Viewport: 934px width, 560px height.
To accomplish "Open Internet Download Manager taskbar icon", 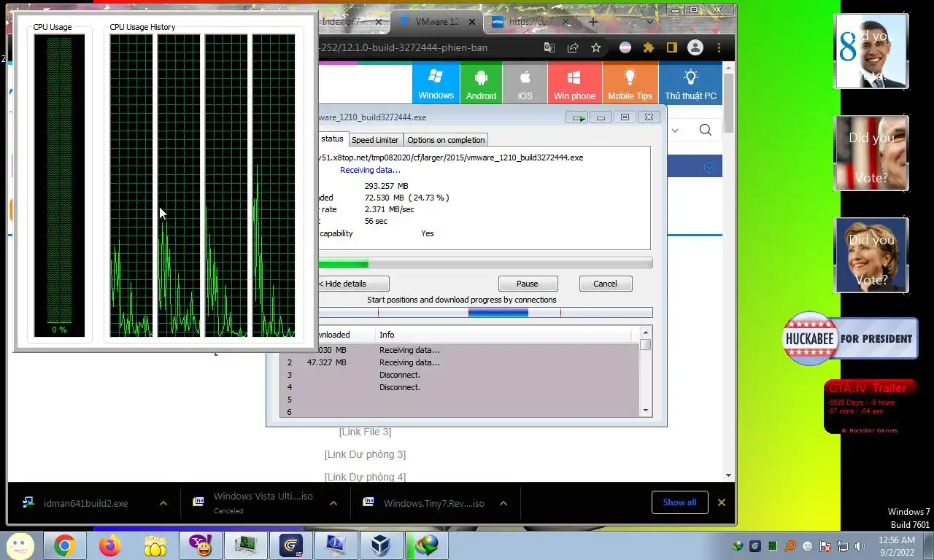I will pyautogui.click(x=426, y=545).
